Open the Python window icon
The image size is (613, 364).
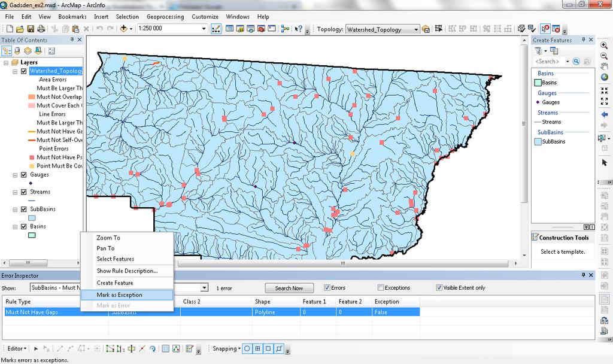coord(272,29)
